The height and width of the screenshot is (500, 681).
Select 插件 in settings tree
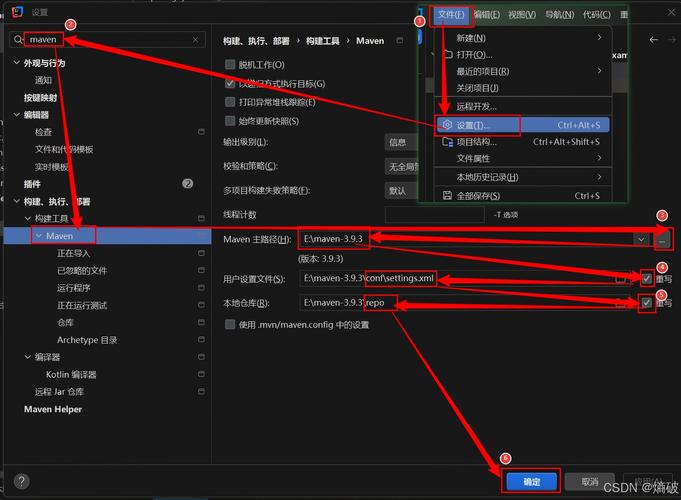[32, 184]
